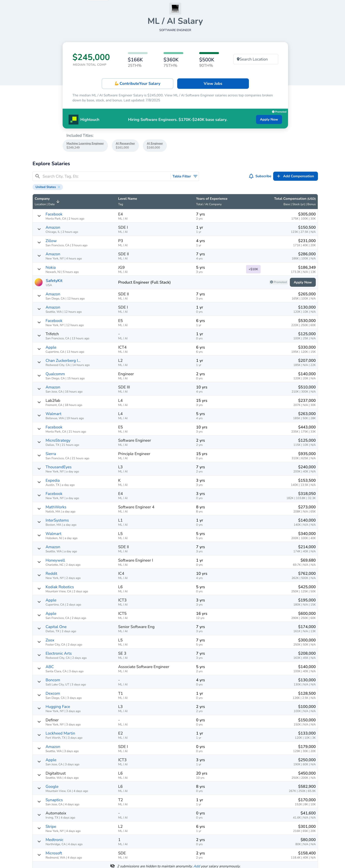Click the View Jobs button
Screen dimensions: 345x868
213,84
